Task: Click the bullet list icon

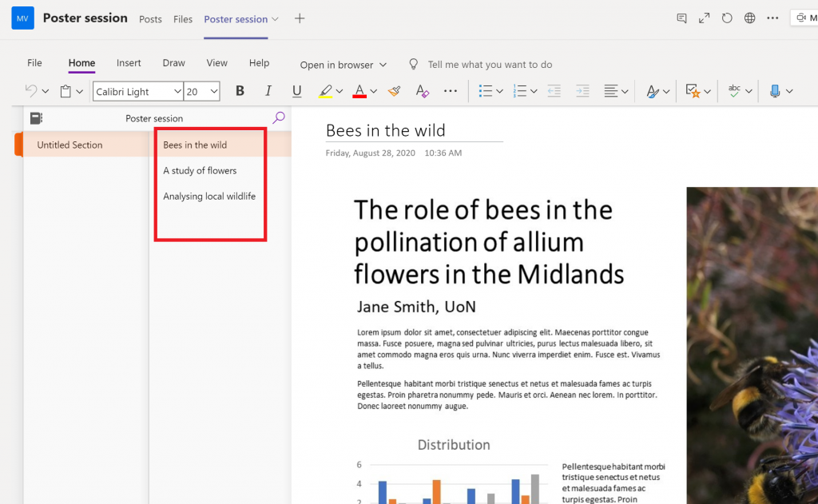Action: click(x=485, y=91)
